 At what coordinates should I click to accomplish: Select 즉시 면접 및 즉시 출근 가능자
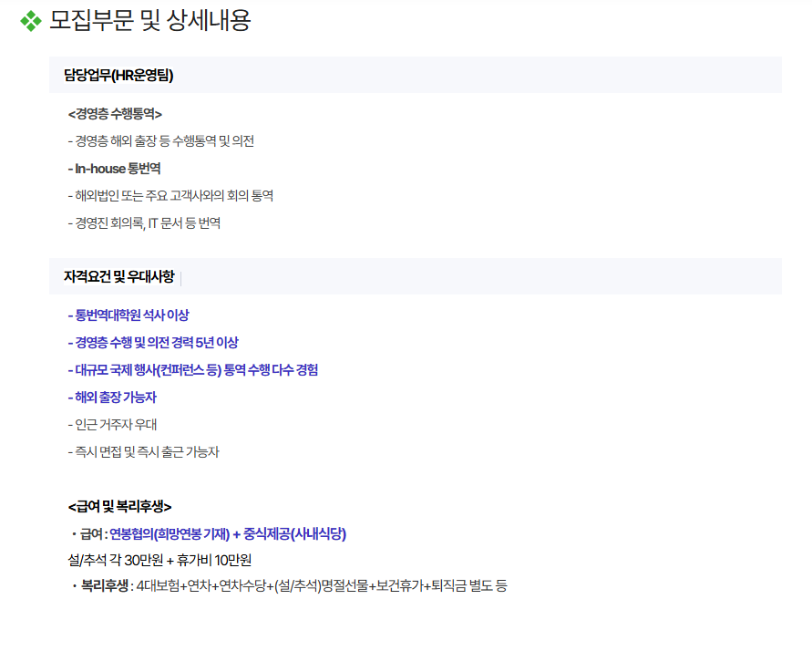[x=144, y=452]
